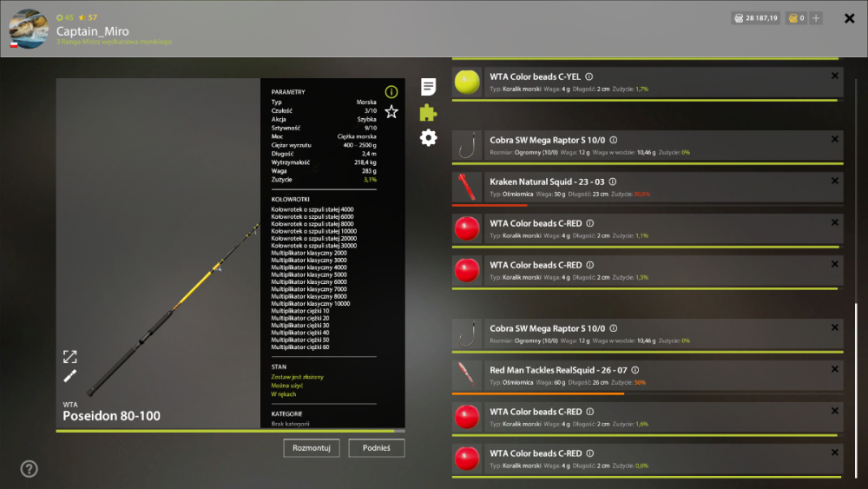Open the puzzle piece components tab

point(428,112)
